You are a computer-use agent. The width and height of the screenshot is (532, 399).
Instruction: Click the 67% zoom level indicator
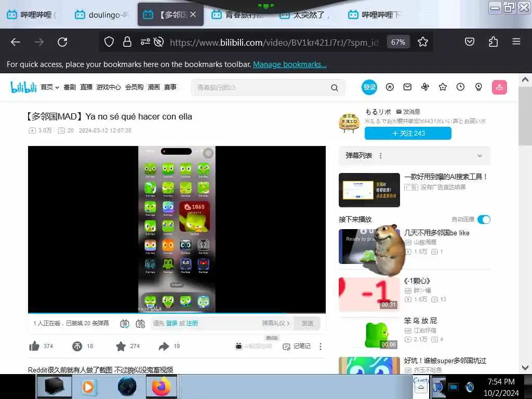pyautogui.click(x=398, y=42)
